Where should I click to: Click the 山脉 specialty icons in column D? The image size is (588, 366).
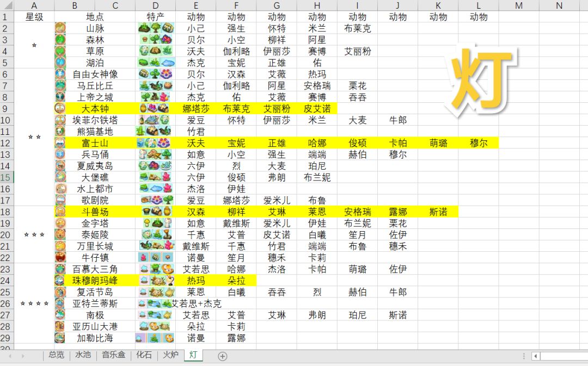click(x=156, y=28)
